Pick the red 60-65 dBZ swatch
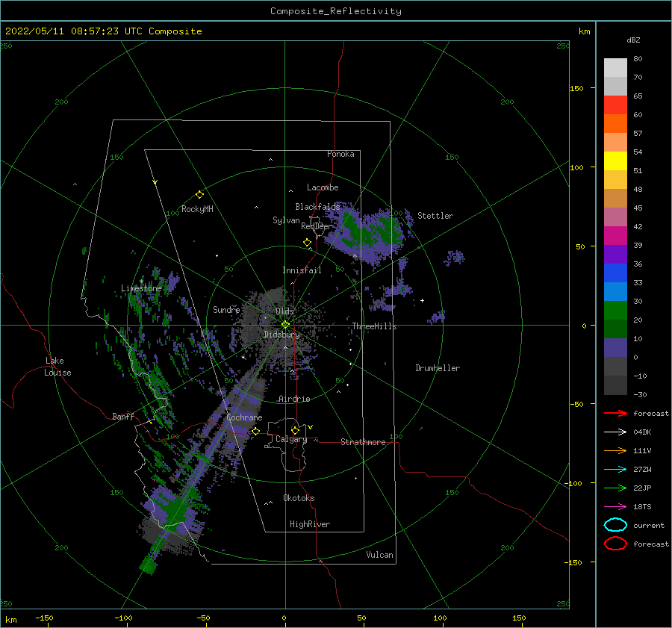Viewport: 672px width, 628px height. [615, 105]
